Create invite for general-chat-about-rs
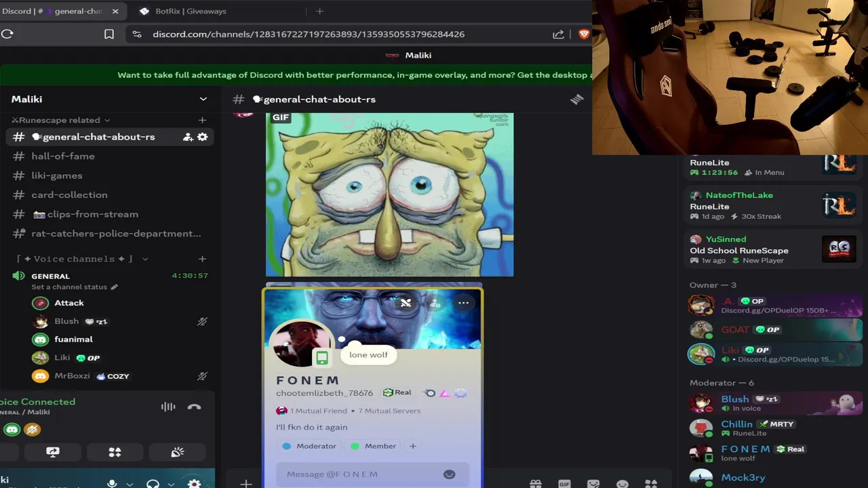Image resolution: width=868 pixels, height=488 pixels. point(188,137)
